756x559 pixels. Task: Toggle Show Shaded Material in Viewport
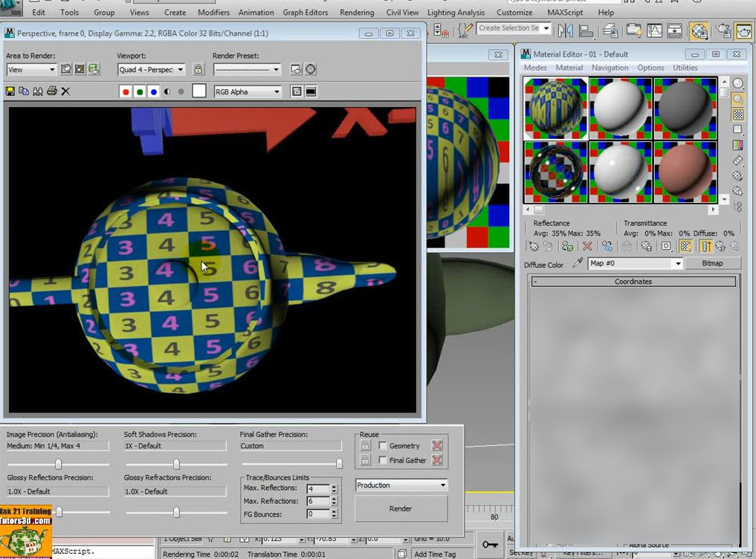[685, 246]
